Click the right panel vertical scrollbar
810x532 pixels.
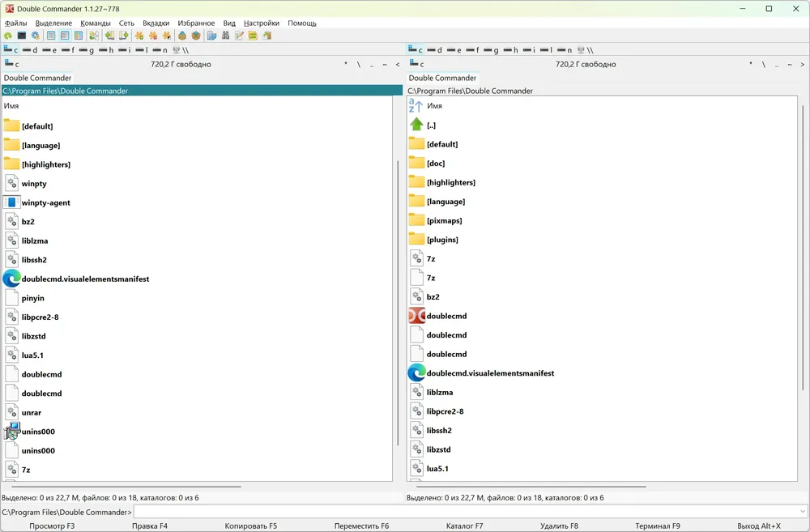(804, 248)
